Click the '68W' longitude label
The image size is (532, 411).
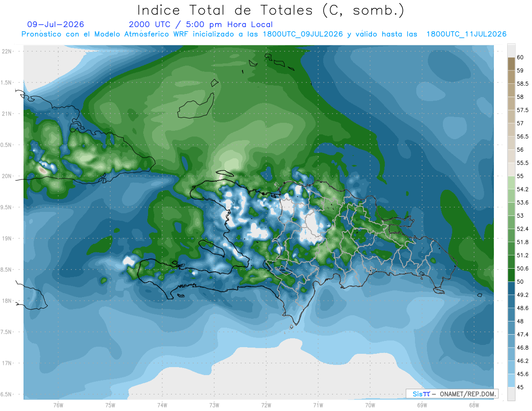(474, 405)
